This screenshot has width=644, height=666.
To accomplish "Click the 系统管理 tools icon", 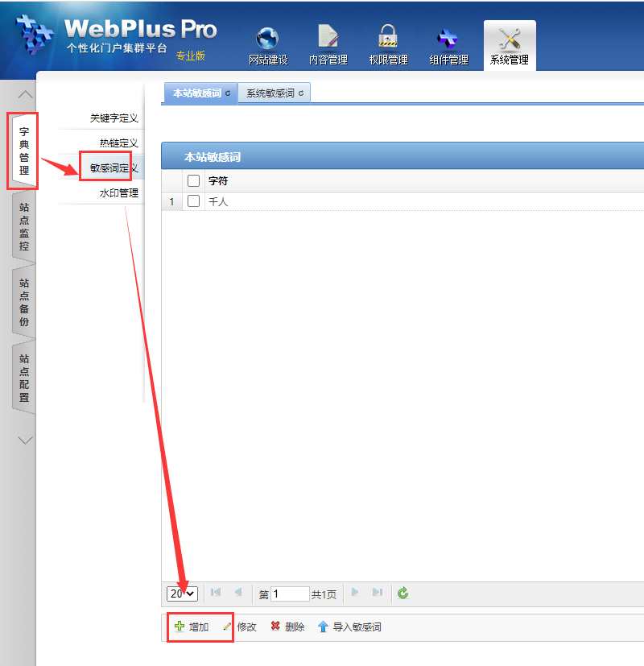I will tap(510, 39).
